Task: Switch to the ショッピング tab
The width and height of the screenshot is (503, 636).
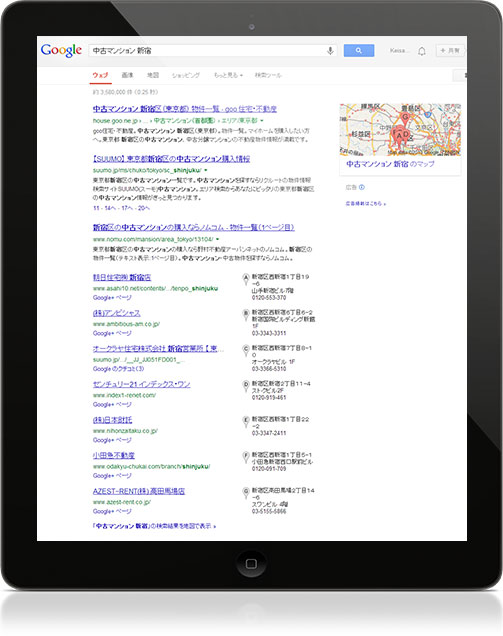Action: click(186, 75)
